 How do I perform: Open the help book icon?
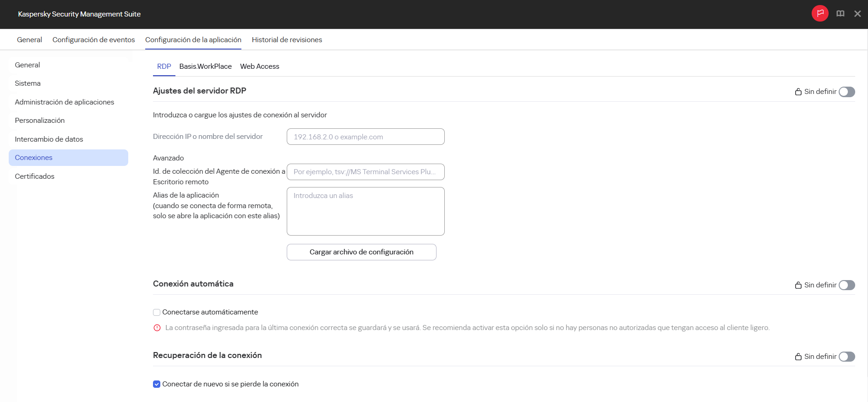(841, 14)
